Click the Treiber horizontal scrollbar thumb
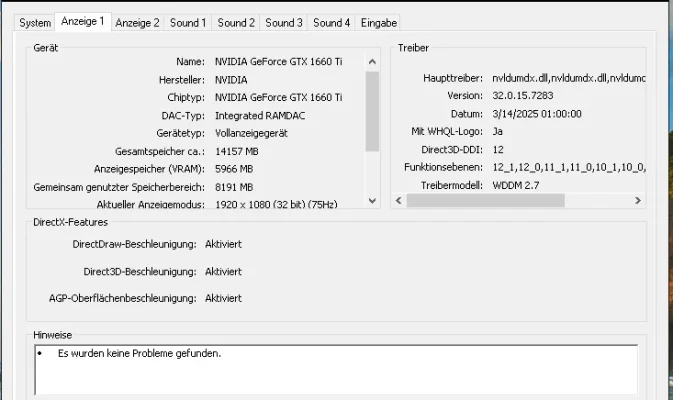The image size is (673, 400). click(485, 200)
